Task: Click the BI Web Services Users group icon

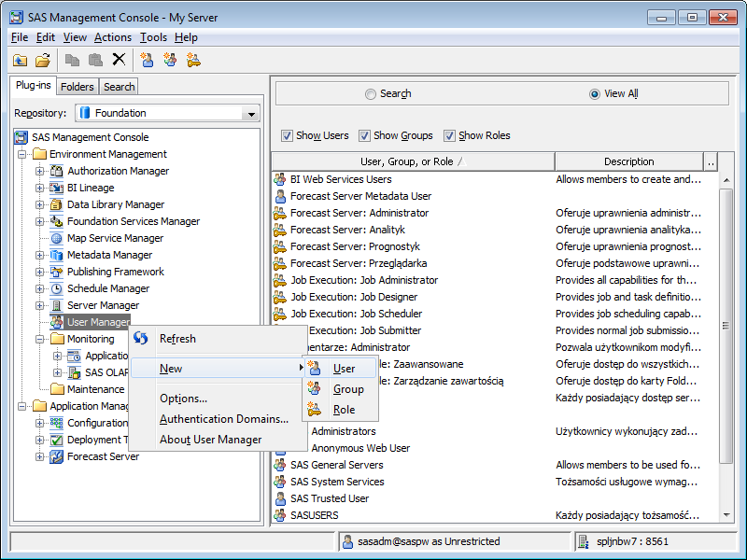Action: (279, 179)
